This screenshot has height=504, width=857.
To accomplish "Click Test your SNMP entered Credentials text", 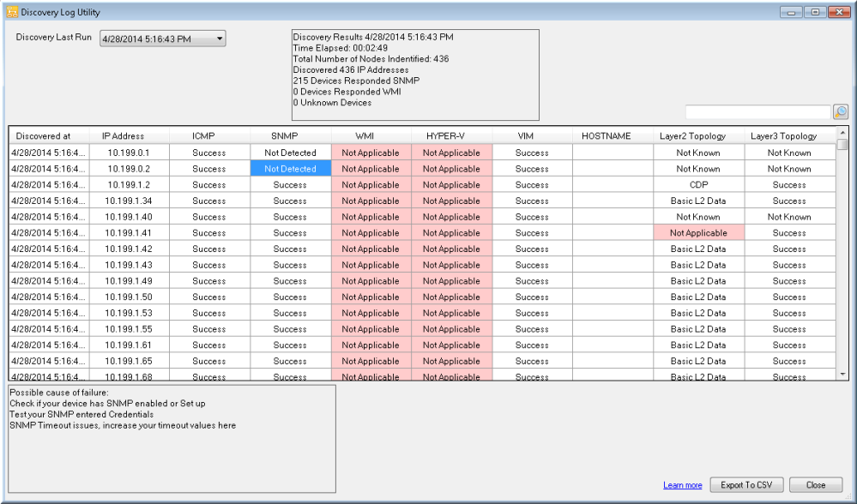I will pos(82,415).
